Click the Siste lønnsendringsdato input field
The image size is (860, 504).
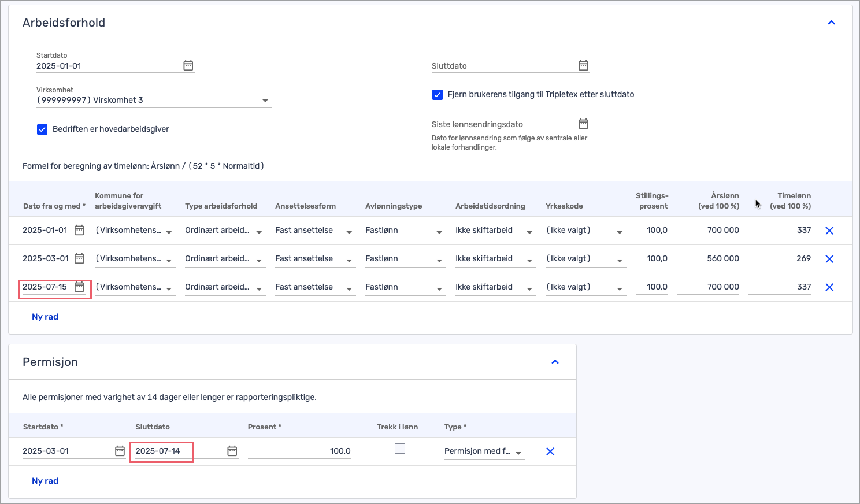(503, 124)
